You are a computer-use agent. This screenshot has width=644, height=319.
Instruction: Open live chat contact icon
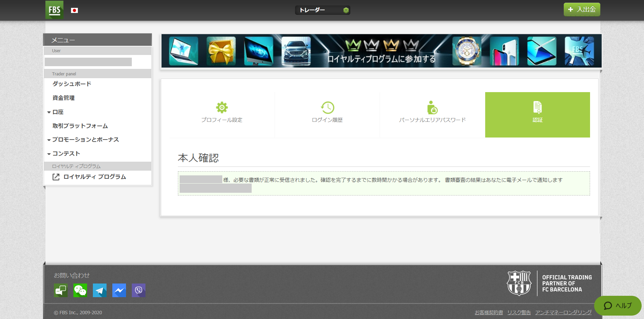point(61,290)
